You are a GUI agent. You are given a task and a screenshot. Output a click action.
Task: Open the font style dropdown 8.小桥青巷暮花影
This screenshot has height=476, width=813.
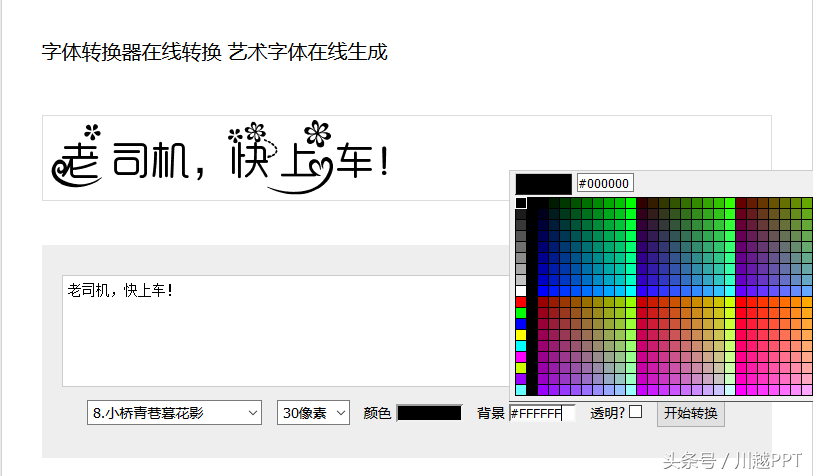click(x=174, y=413)
